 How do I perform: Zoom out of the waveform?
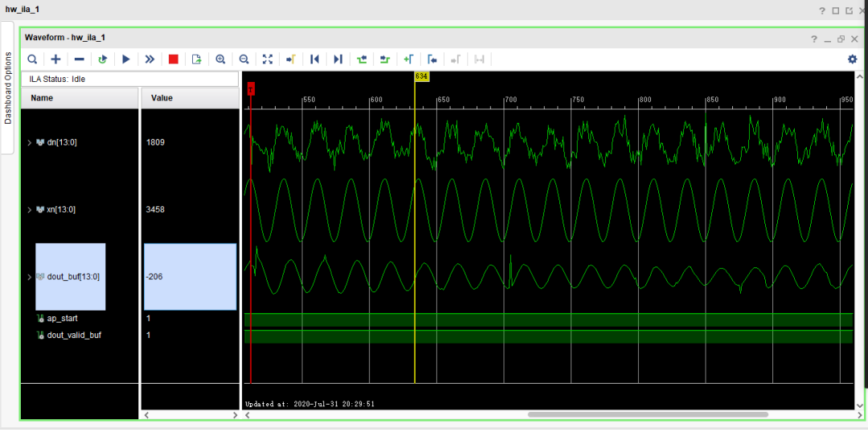[244, 59]
